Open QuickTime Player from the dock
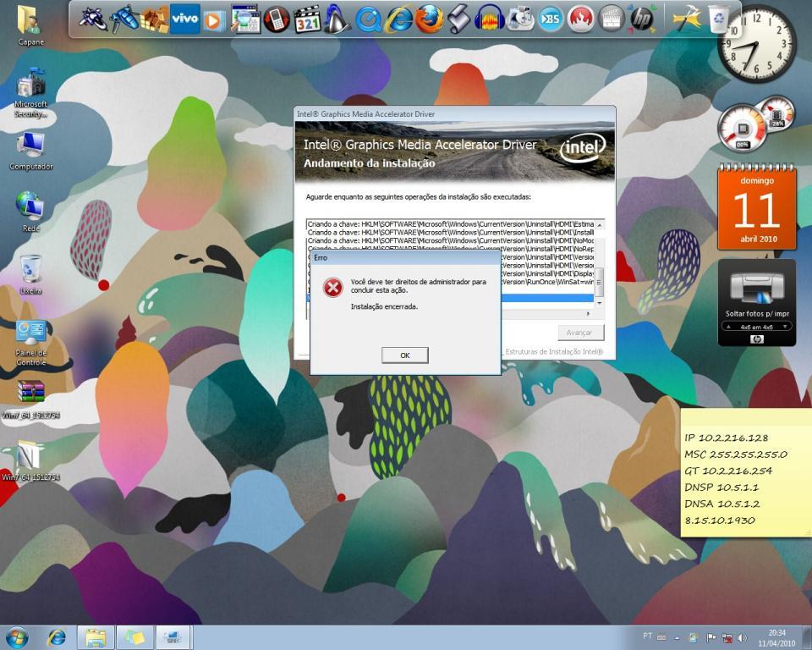This screenshot has height=650, width=812. (368, 19)
